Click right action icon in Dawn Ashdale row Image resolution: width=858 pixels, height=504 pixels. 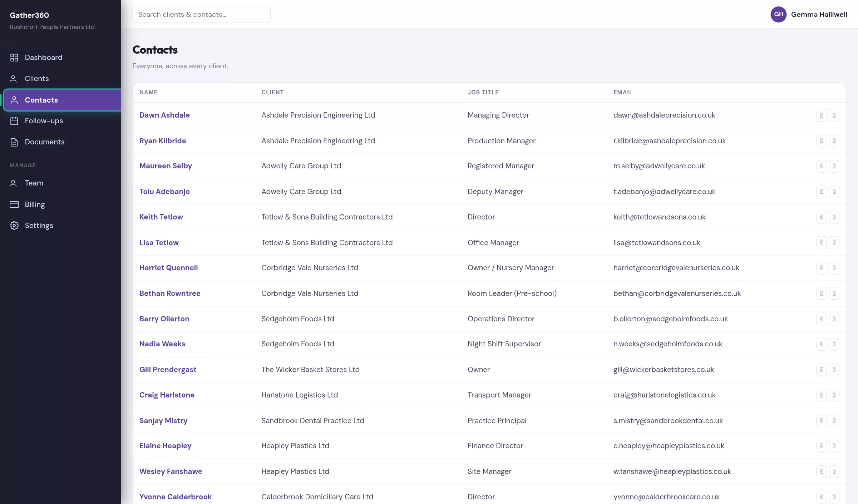834,115
